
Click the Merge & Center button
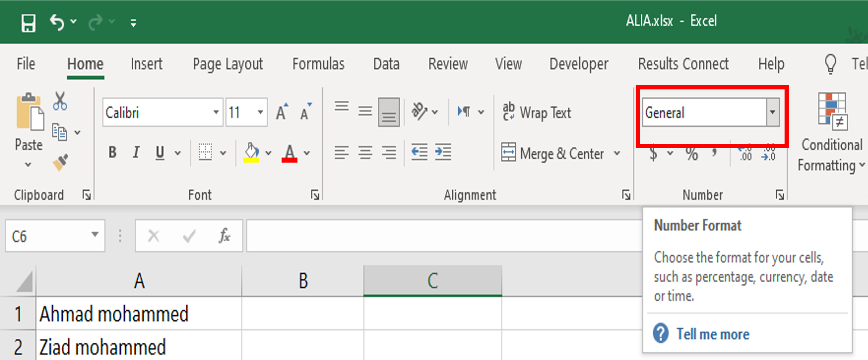click(x=553, y=153)
